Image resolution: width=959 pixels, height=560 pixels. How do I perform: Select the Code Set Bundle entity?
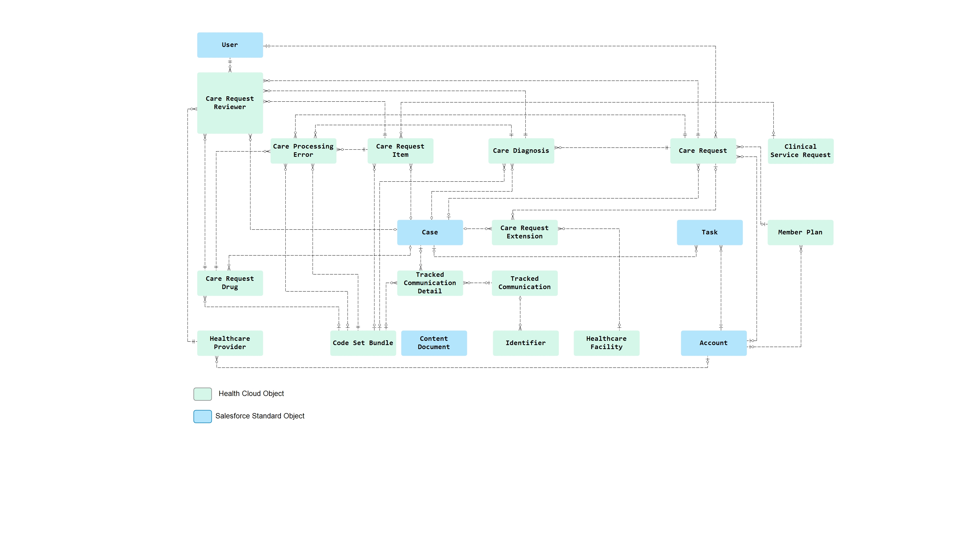pyautogui.click(x=363, y=343)
